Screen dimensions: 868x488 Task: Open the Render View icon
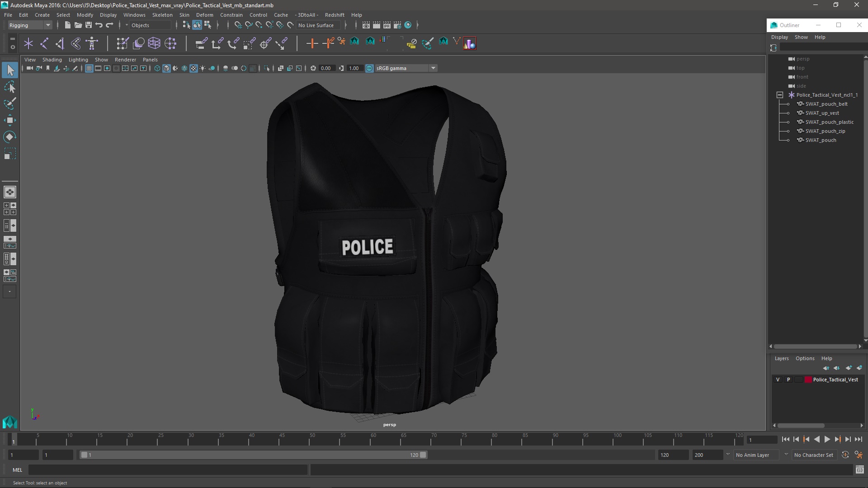point(366,25)
